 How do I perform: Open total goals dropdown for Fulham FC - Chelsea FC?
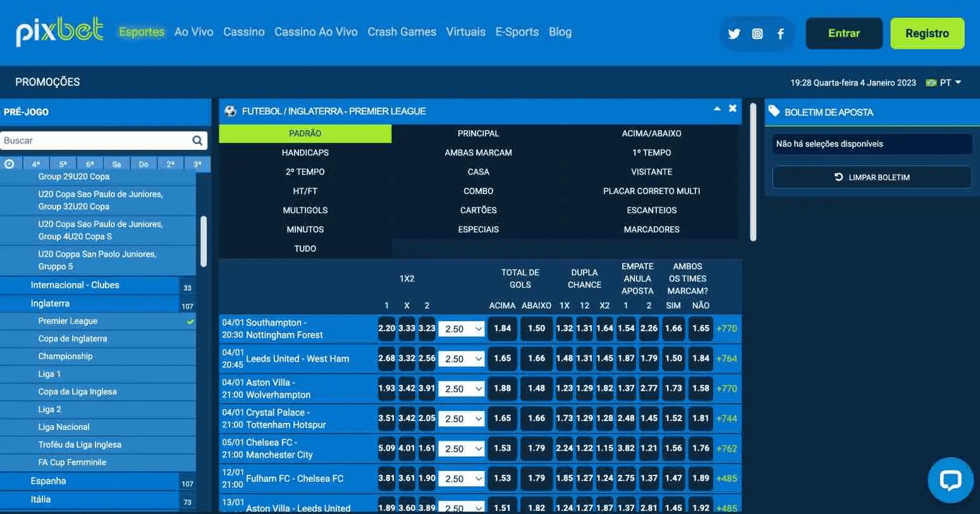(462, 479)
